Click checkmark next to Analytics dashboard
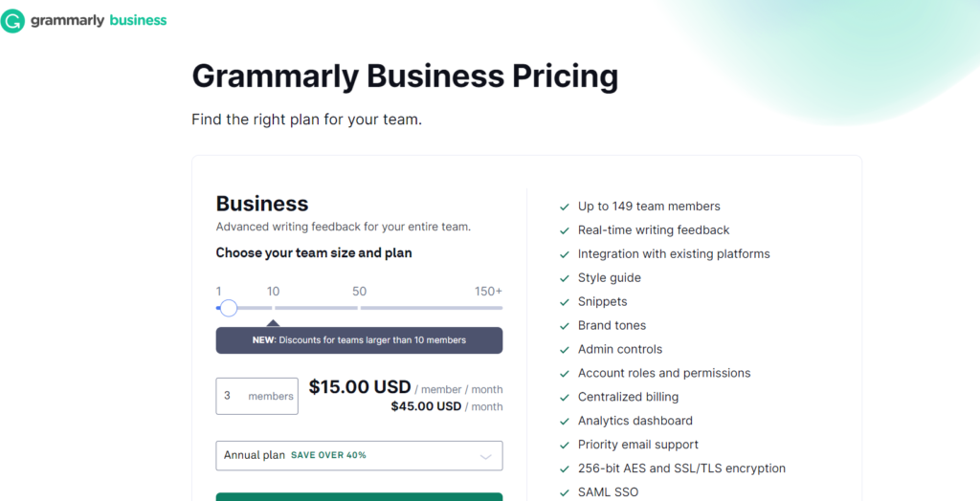980x501 pixels. click(x=564, y=422)
